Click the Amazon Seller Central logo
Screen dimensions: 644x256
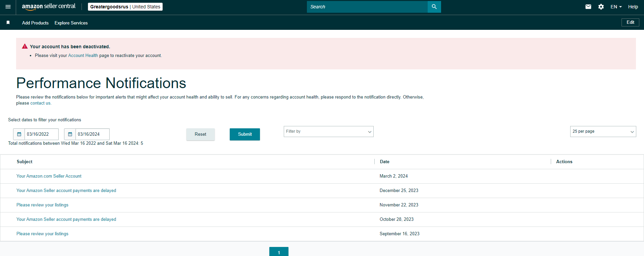[x=49, y=7]
